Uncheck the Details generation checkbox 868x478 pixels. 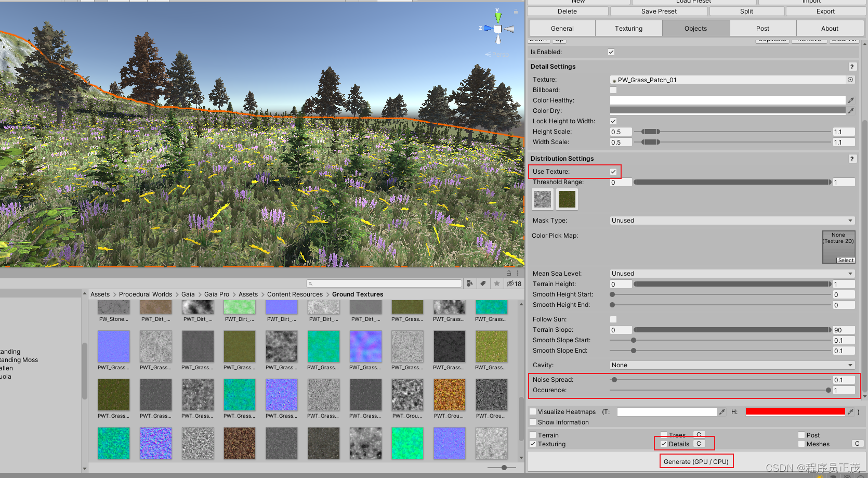point(663,444)
